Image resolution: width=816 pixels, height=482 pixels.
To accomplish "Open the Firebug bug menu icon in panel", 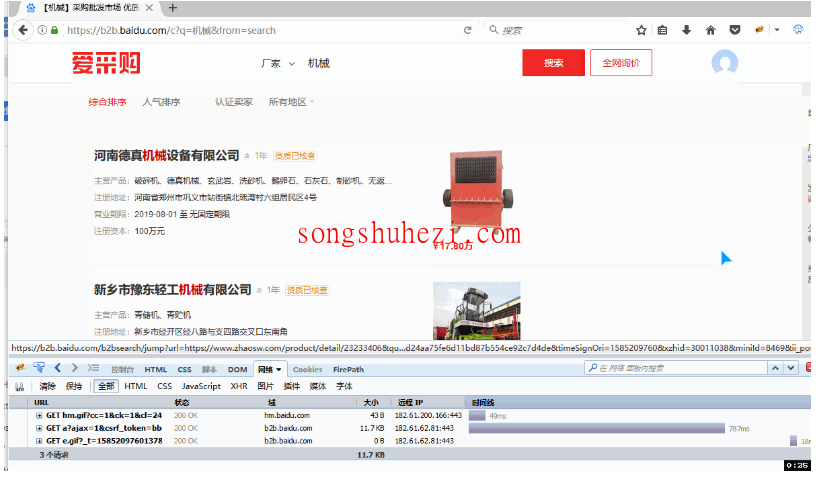I will 20,368.
